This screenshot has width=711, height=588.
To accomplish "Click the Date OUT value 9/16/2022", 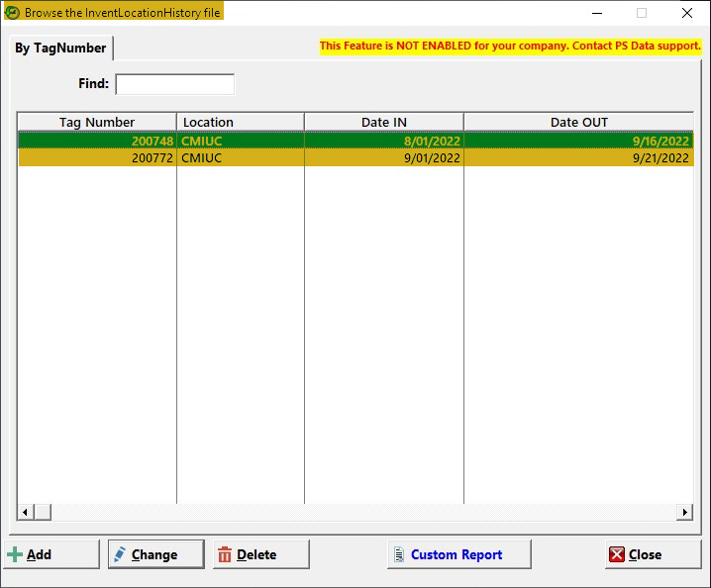I will click(579, 141).
